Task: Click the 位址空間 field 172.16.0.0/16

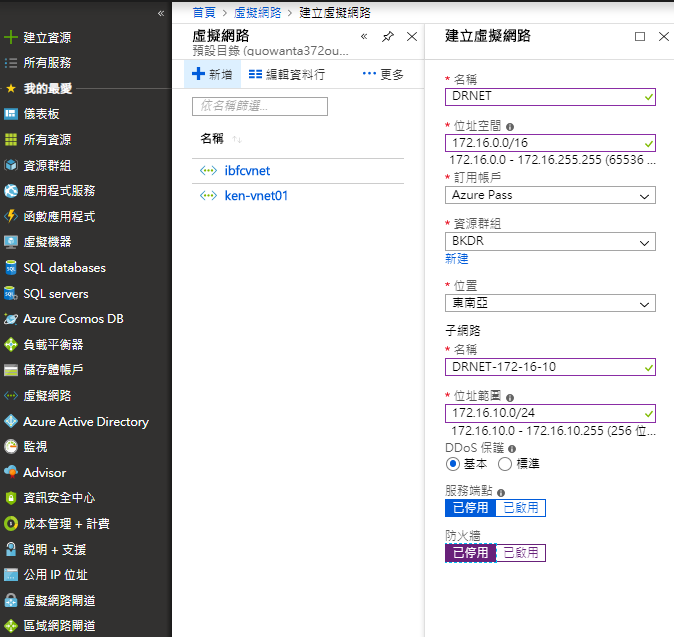Action: [550, 143]
